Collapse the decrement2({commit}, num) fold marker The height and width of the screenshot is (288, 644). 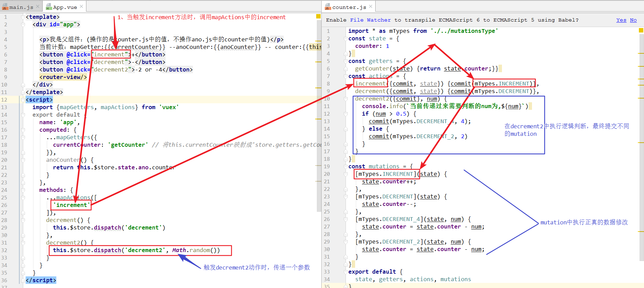pos(346,99)
